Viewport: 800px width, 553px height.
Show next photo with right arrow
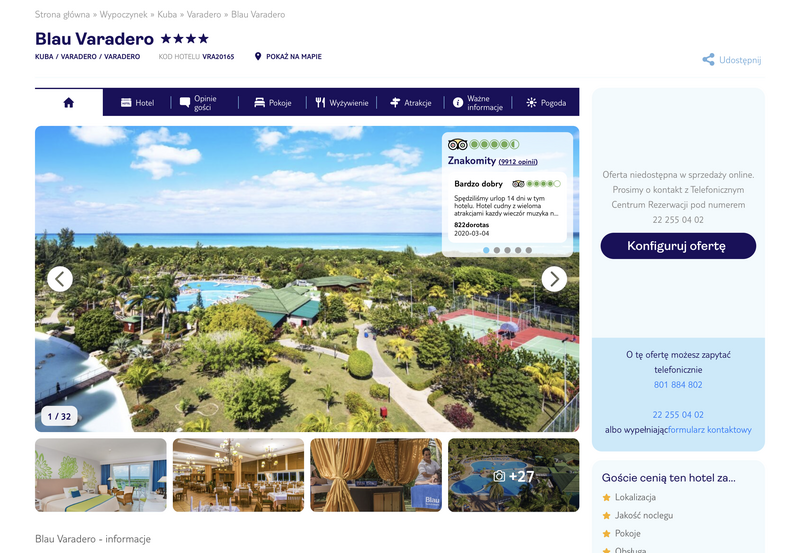coord(554,279)
